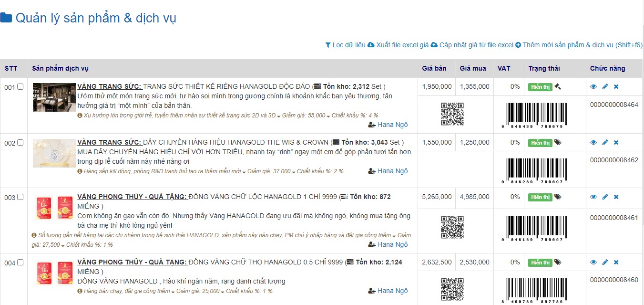The image size is (644, 305).
Task: Edit the row 003 product with pencil icon
Action: click(x=605, y=197)
